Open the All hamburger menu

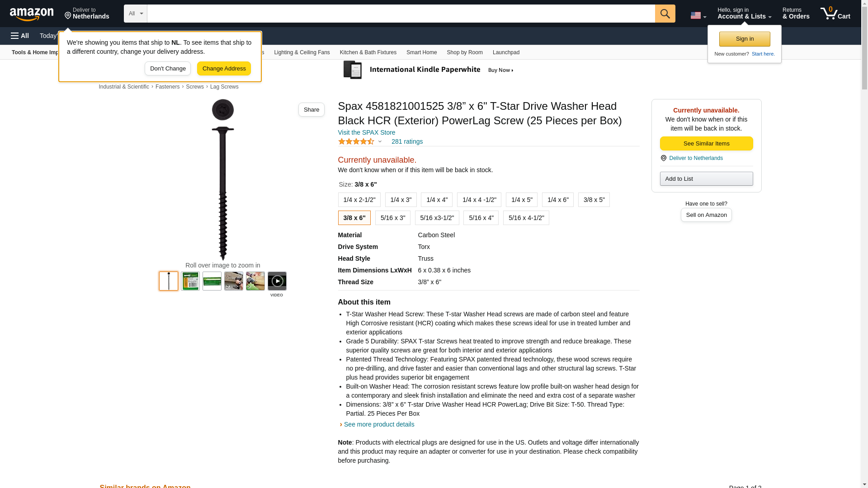coord(20,36)
